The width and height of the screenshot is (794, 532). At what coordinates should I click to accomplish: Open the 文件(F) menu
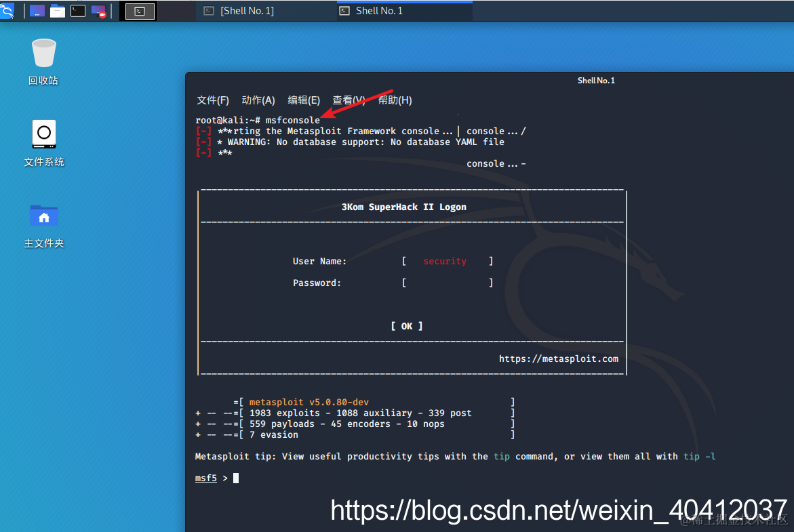[x=213, y=100]
